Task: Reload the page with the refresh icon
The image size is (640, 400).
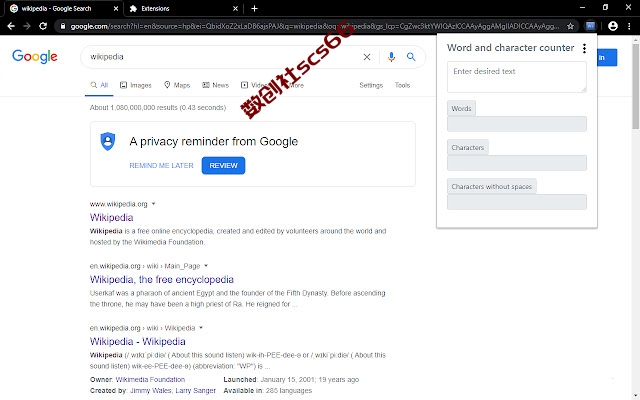Action: [43, 26]
